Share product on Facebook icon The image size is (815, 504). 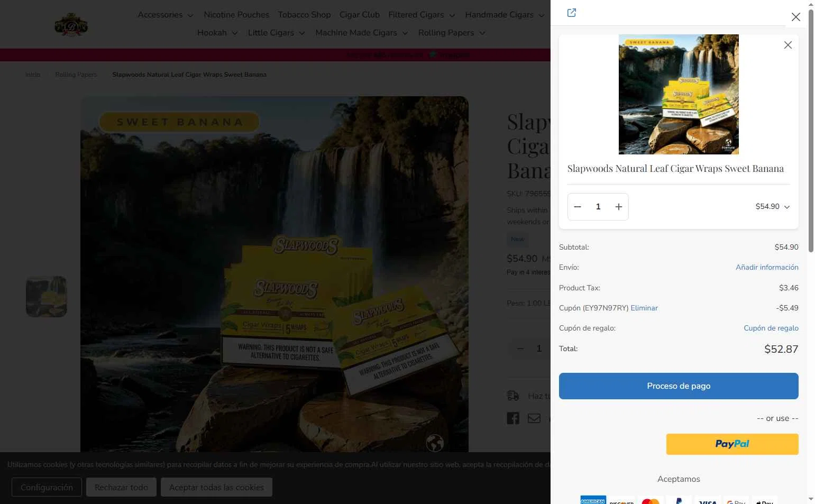tap(513, 418)
